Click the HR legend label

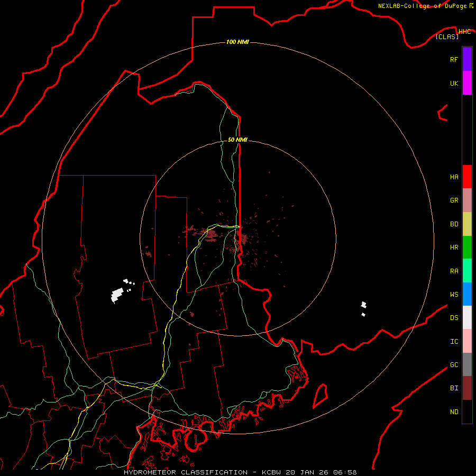coord(454,248)
